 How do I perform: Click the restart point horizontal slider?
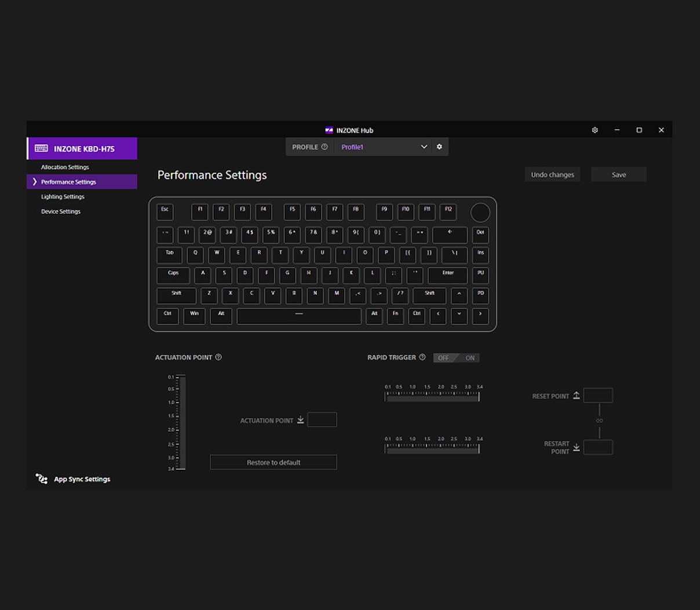coord(432,450)
